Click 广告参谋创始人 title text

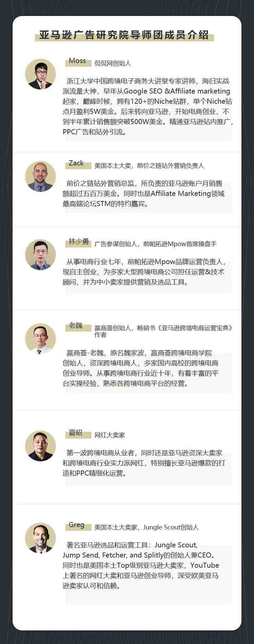pos(115,244)
